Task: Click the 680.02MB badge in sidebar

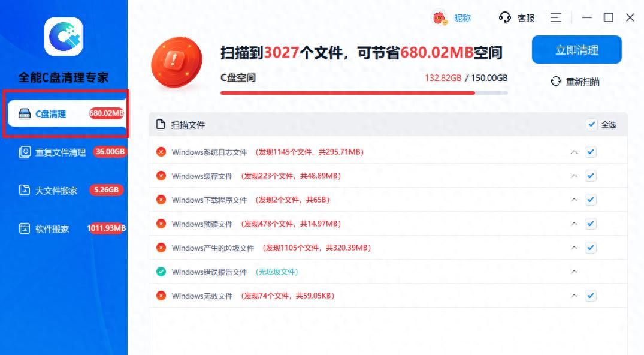Action: click(x=107, y=113)
